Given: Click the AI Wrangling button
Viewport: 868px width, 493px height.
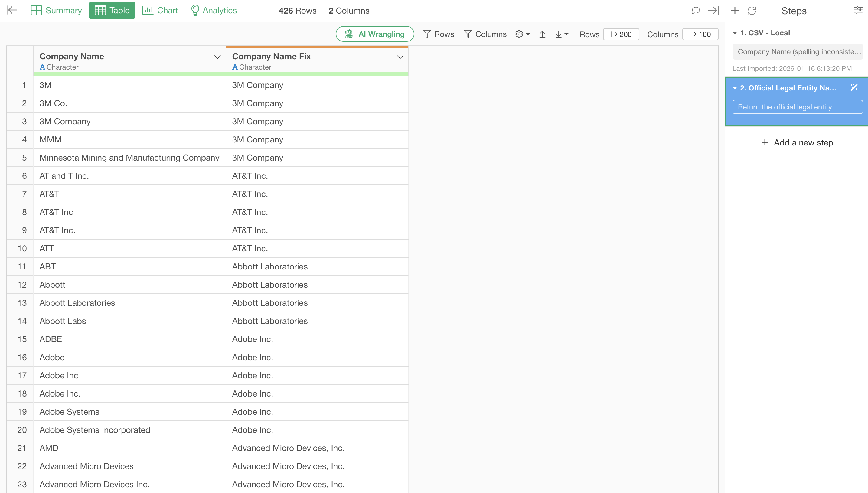Looking at the screenshot, I should [375, 34].
